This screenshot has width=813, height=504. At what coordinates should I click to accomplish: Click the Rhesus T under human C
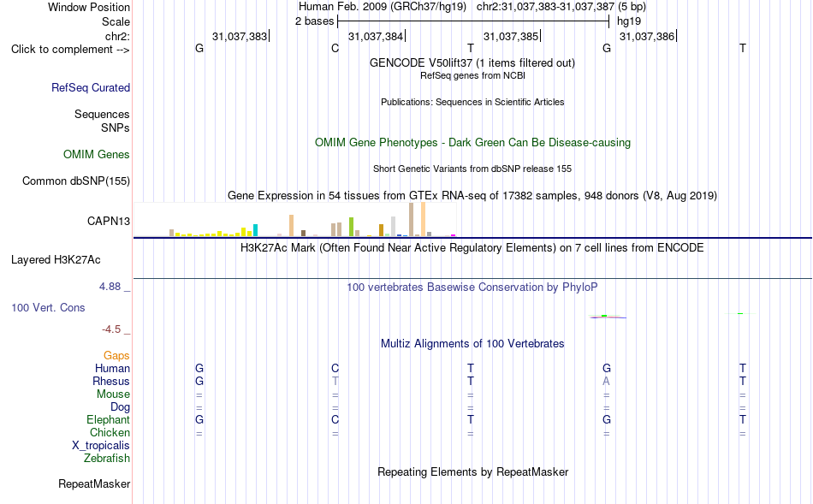pos(335,381)
